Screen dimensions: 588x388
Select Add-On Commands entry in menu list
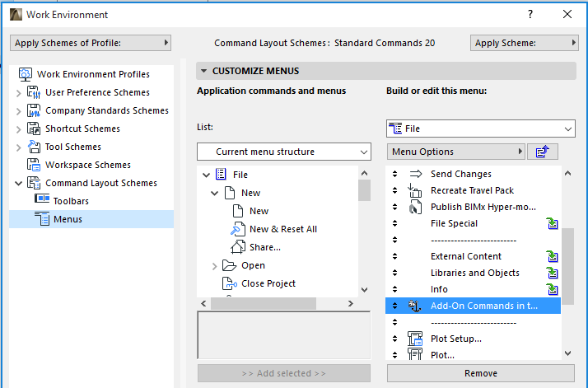click(483, 306)
